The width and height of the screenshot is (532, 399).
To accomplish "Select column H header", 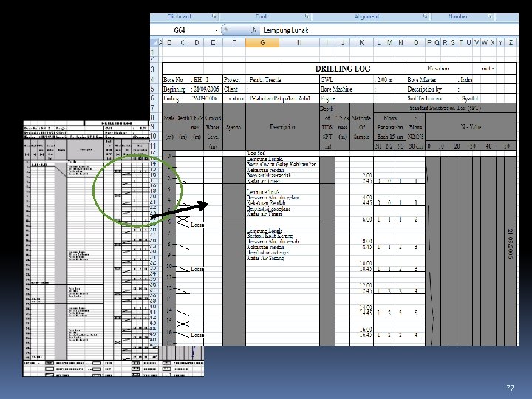I will coord(299,42).
